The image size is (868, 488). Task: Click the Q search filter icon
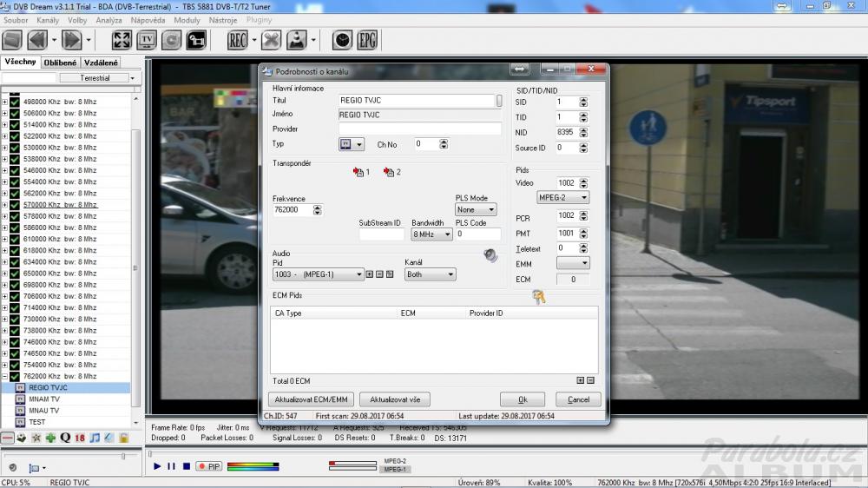pyautogui.click(x=65, y=438)
